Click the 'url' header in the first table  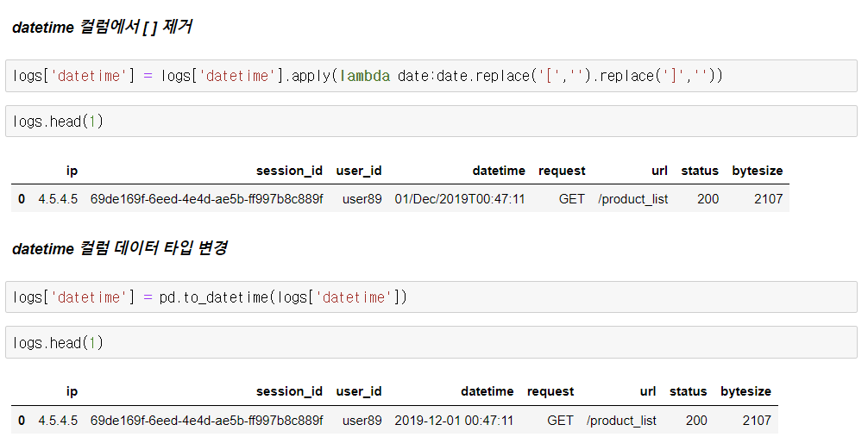660,171
